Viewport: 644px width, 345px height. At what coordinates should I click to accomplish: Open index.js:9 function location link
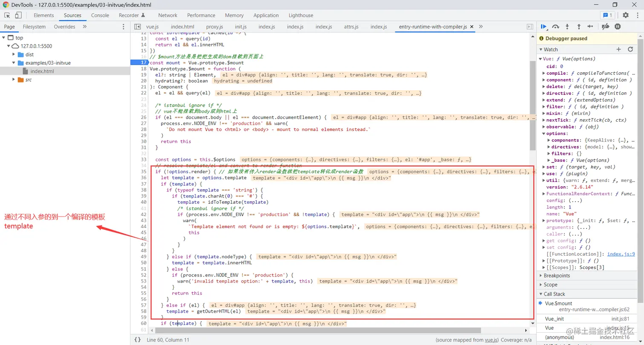(621, 254)
